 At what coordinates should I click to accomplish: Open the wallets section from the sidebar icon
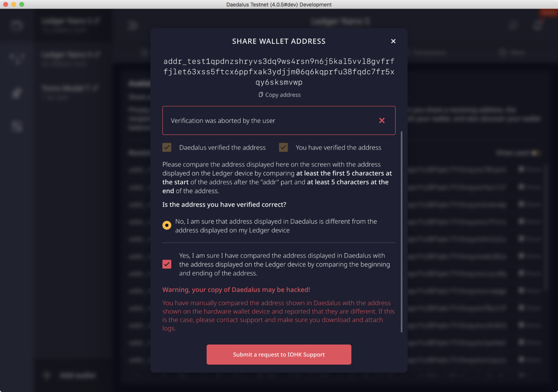[17, 26]
